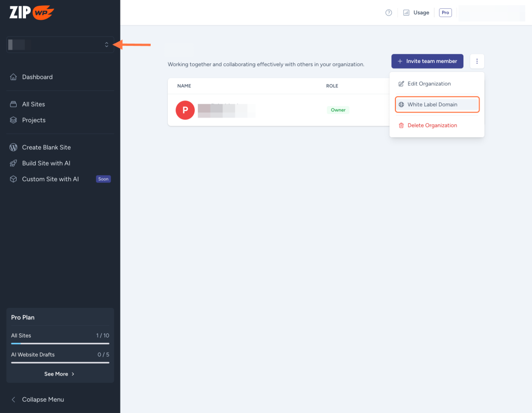Click the Build Site with AI rocket icon
532x413 pixels.
click(x=14, y=163)
